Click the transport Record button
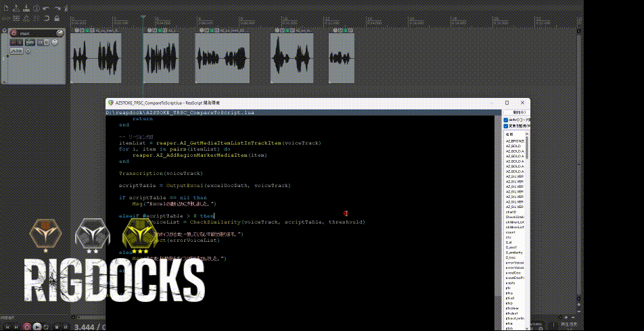This screenshot has width=644, height=331. [26, 327]
